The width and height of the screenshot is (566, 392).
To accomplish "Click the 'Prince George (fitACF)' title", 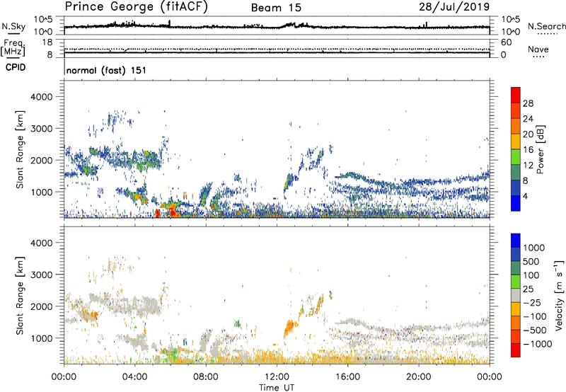I will coord(137,7).
